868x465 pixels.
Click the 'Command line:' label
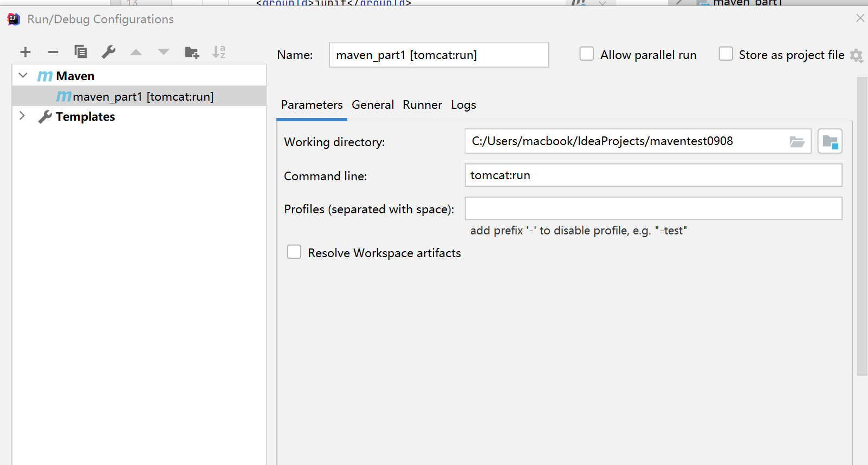coord(325,176)
